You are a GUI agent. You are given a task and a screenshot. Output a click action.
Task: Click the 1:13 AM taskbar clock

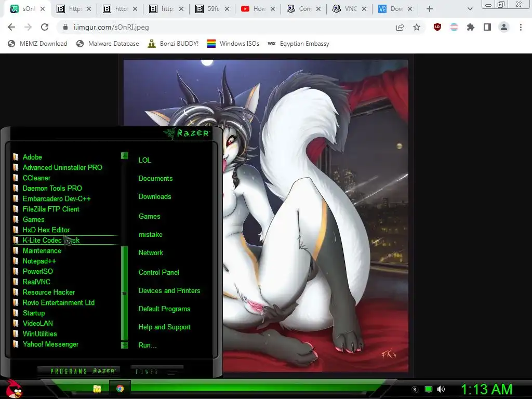(487, 390)
